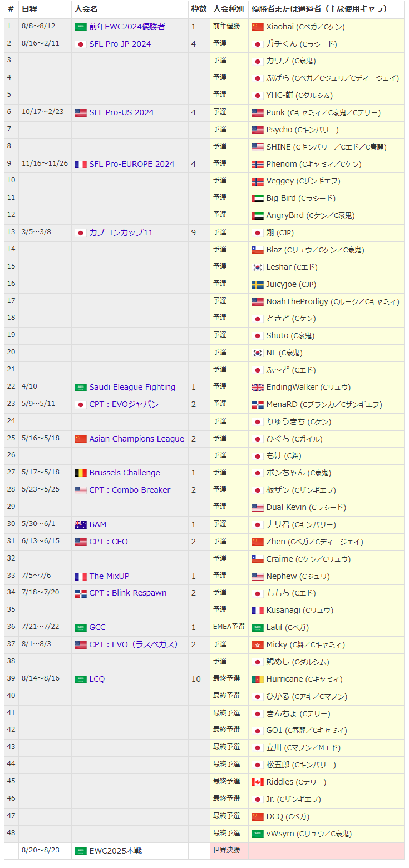Image resolution: width=409 pixels, height=868 pixels.
Task: Click the China flag next to Xiaohai
Action: [258, 27]
